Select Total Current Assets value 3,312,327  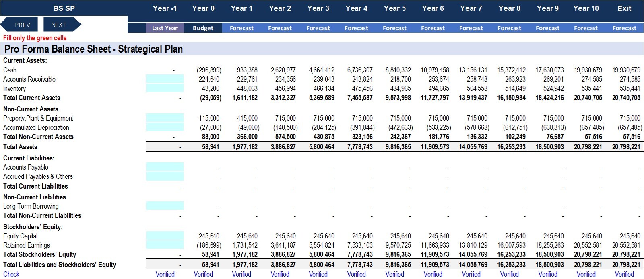tap(283, 98)
